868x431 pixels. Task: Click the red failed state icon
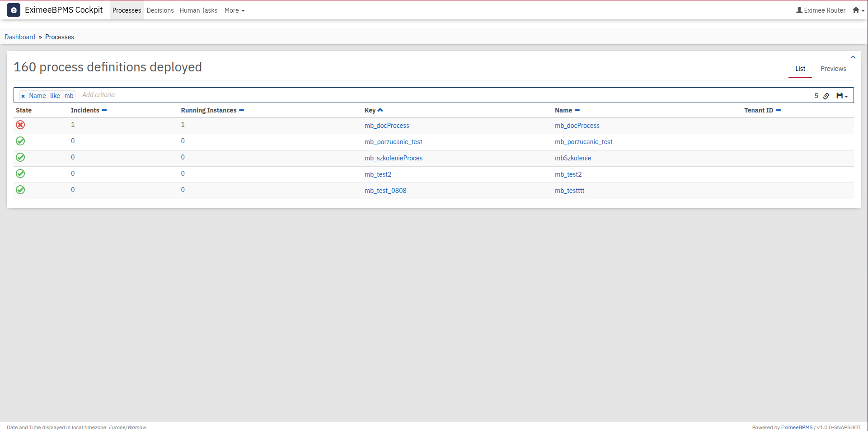pyautogui.click(x=20, y=125)
